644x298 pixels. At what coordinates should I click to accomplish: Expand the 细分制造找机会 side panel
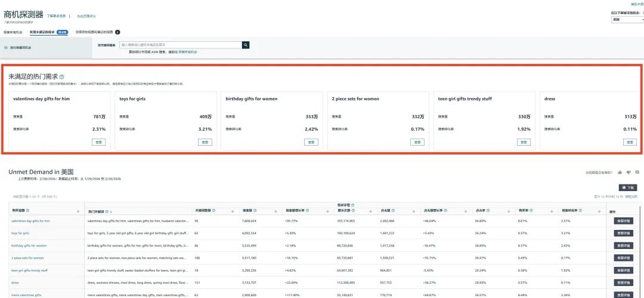tap(21, 47)
